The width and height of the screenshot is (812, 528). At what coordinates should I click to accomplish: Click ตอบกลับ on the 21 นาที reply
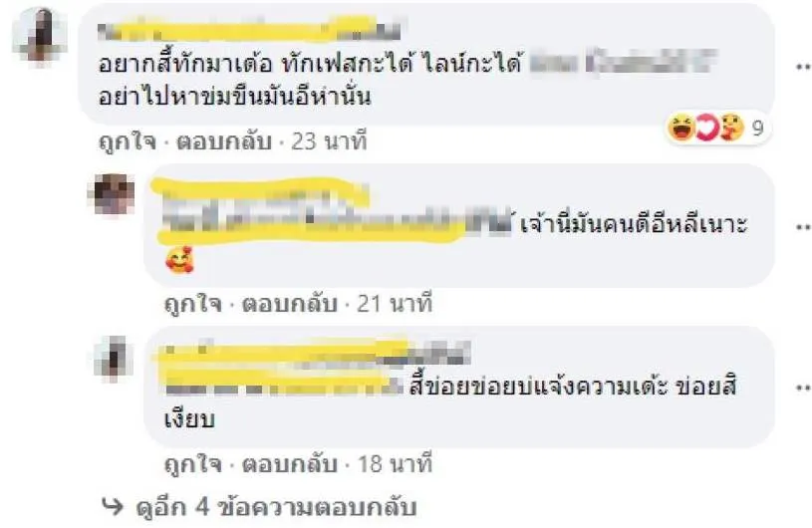tap(290, 304)
